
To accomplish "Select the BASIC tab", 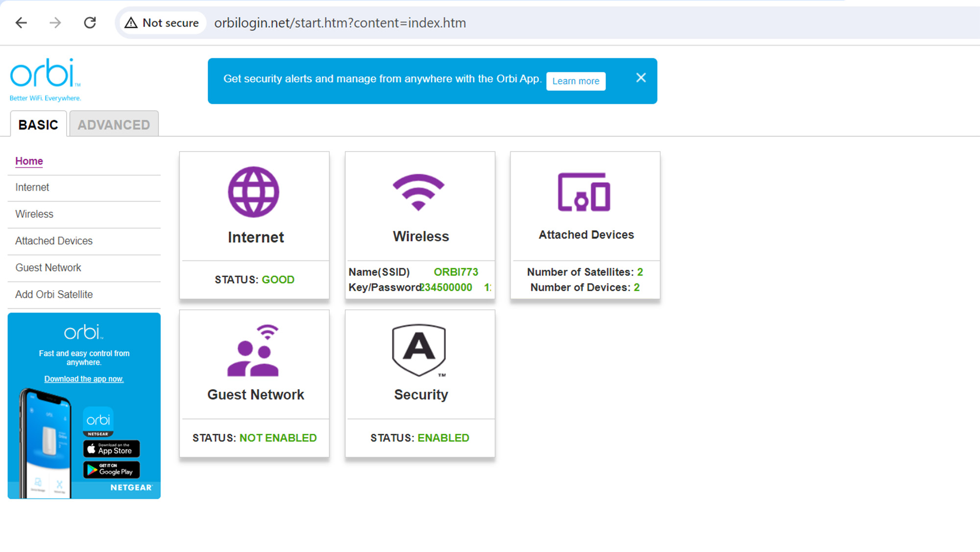I will (38, 125).
